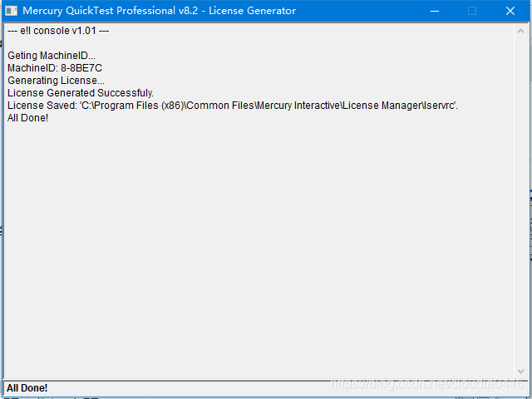Click the line 'MachineID: 8-8BE7C'

55,68
